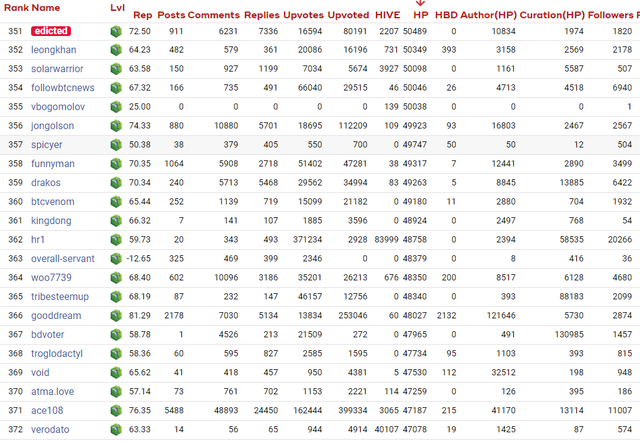Open the void profile link
The height and width of the screenshot is (442, 640).
click(40, 372)
